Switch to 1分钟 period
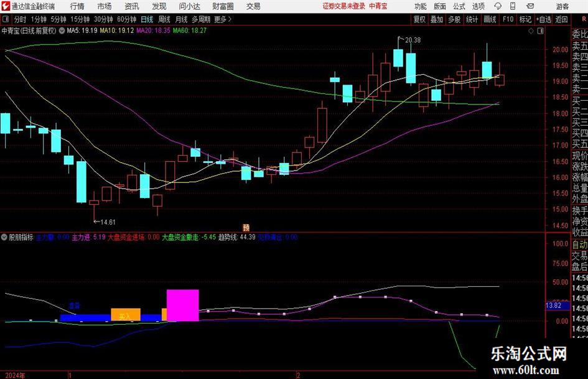588x379 pixels. [39, 19]
